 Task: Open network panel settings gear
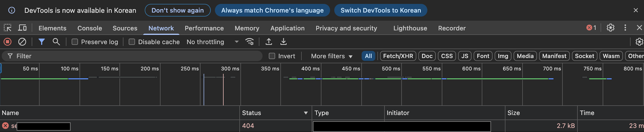click(x=639, y=42)
